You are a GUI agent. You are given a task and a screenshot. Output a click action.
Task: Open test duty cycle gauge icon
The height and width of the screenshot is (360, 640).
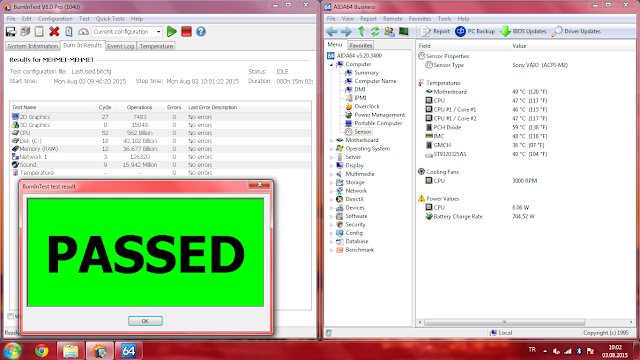point(83,31)
